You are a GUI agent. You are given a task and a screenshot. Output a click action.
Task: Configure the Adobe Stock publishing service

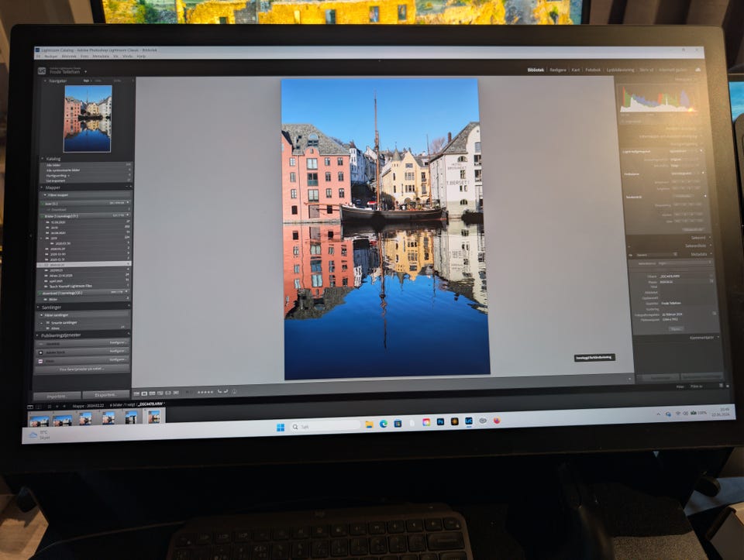[117, 351]
